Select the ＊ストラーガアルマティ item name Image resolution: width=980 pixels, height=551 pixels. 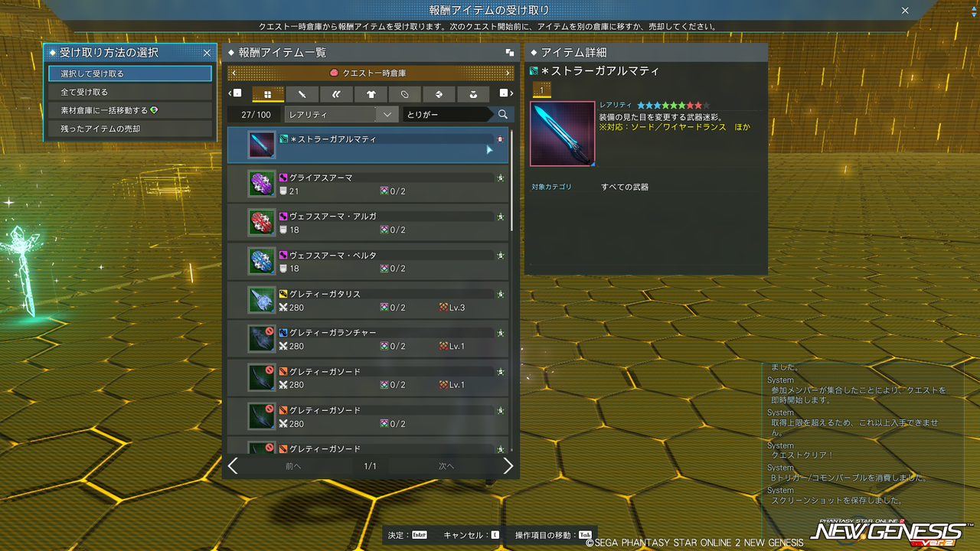[x=332, y=139]
